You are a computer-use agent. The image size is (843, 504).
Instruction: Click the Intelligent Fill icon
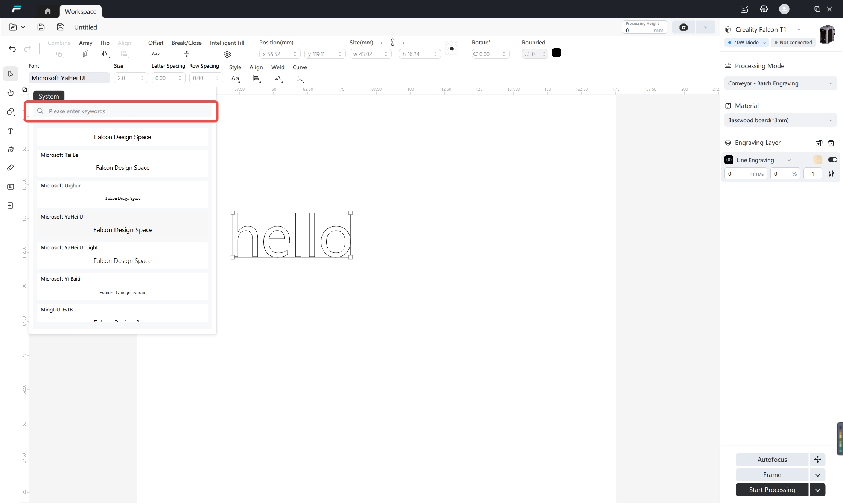[x=227, y=54]
